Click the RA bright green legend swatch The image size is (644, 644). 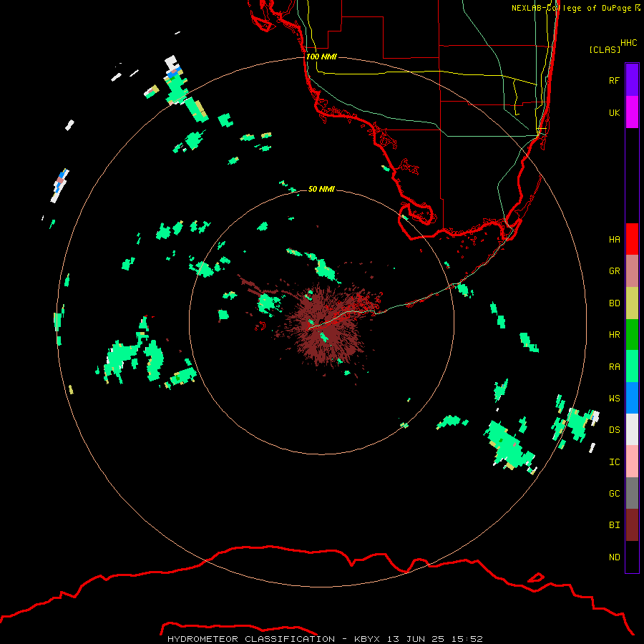click(x=632, y=366)
